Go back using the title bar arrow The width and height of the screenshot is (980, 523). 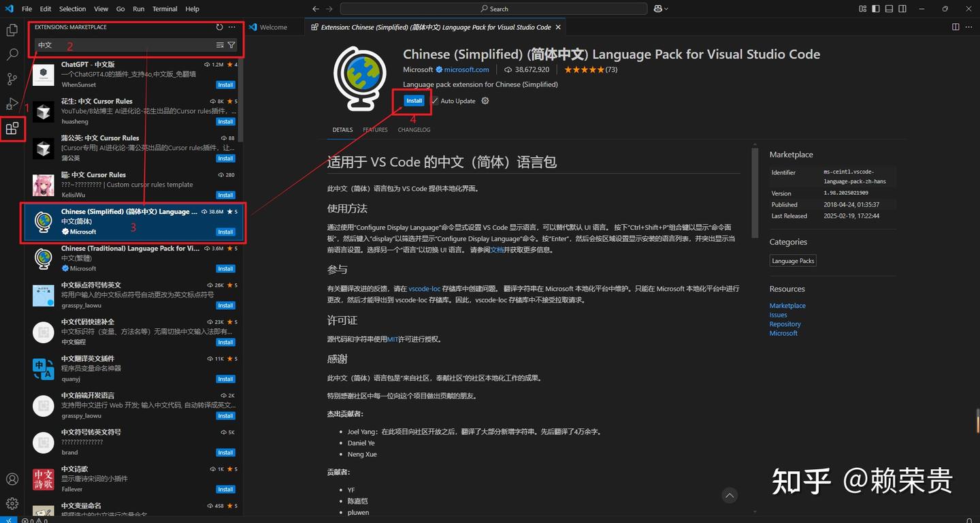click(315, 9)
